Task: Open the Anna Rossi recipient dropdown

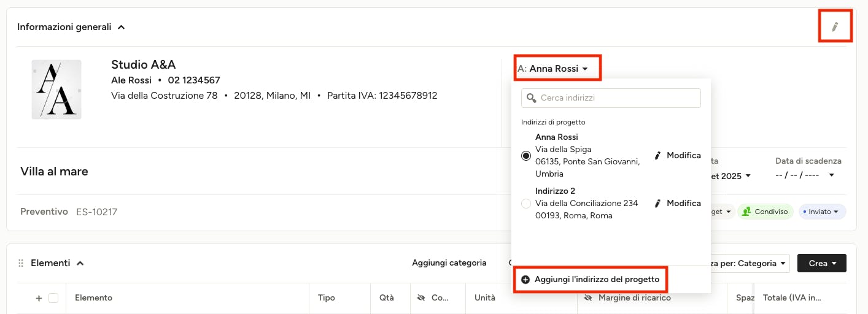Action: point(558,69)
